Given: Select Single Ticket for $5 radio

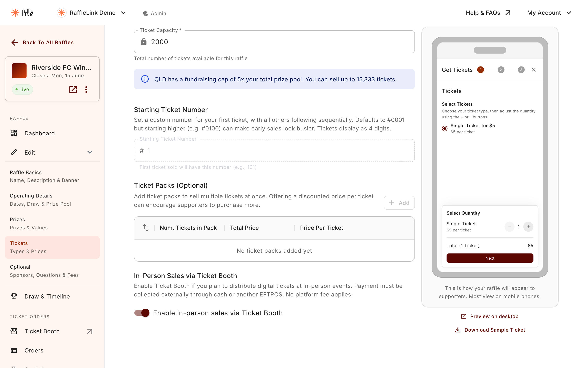Looking at the screenshot, I should point(445,128).
